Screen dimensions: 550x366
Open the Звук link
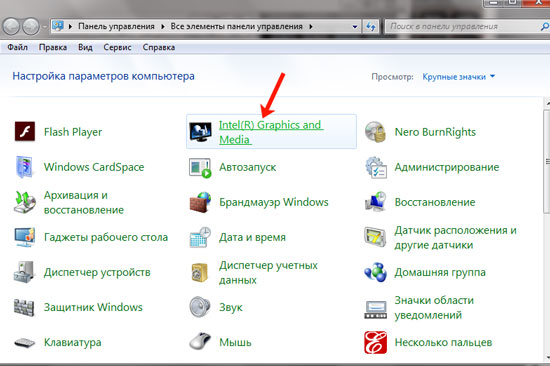tap(231, 307)
